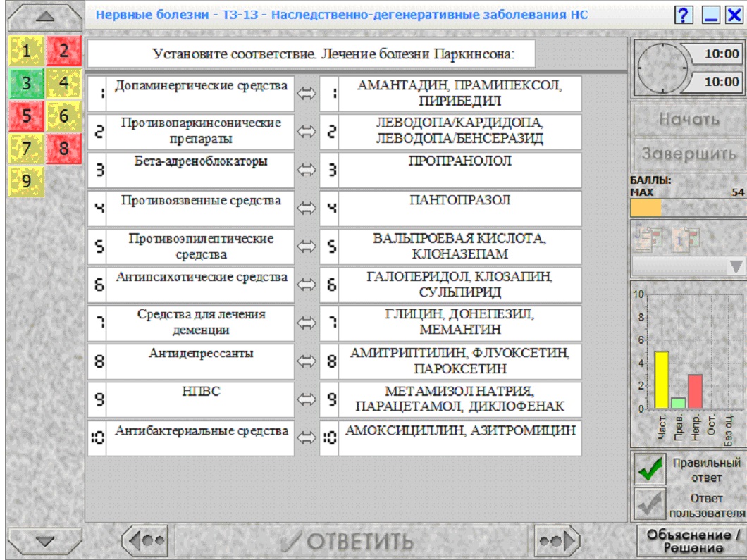Click the Начать button
Image resolution: width=747 pixels, height=560 pixels.
pos(689,119)
